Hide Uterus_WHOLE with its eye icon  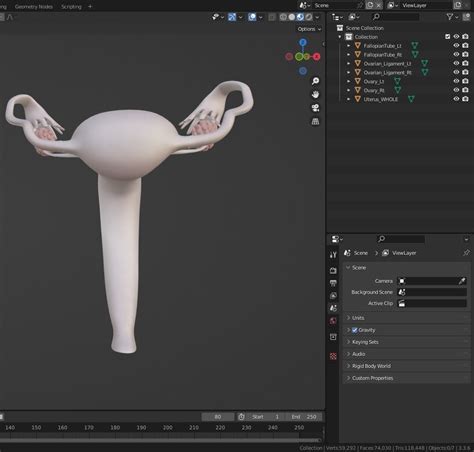coord(456,99)
